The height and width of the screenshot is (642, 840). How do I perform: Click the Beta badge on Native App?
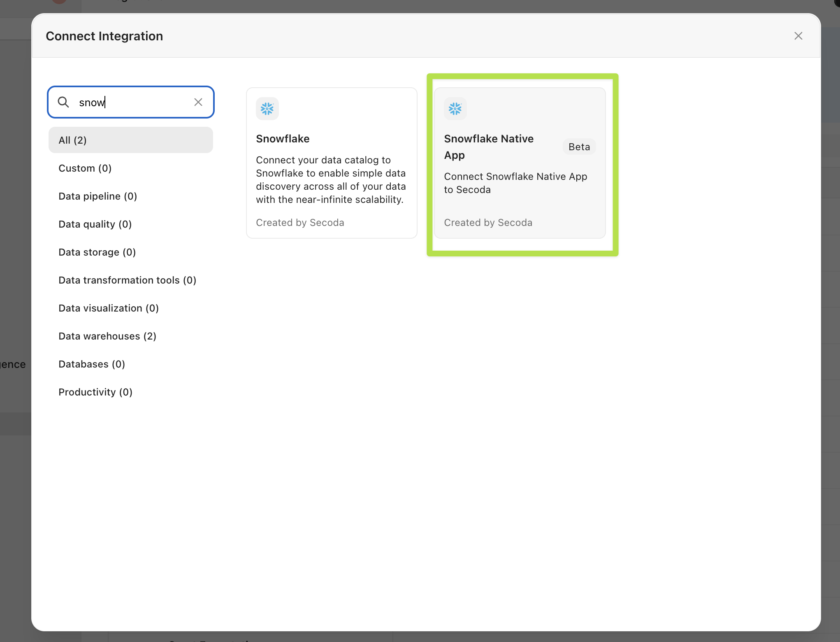click(x=579, y=147)
